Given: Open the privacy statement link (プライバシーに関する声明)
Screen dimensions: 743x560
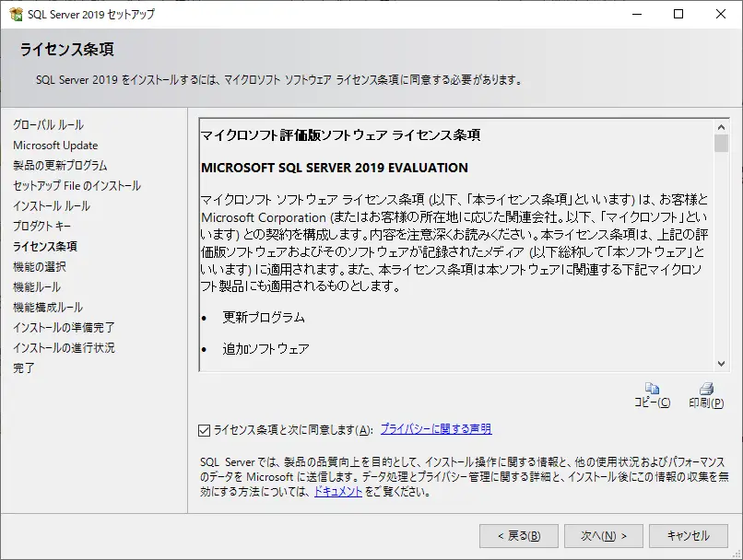Looking at the screenshot, I should coord(436,429).
